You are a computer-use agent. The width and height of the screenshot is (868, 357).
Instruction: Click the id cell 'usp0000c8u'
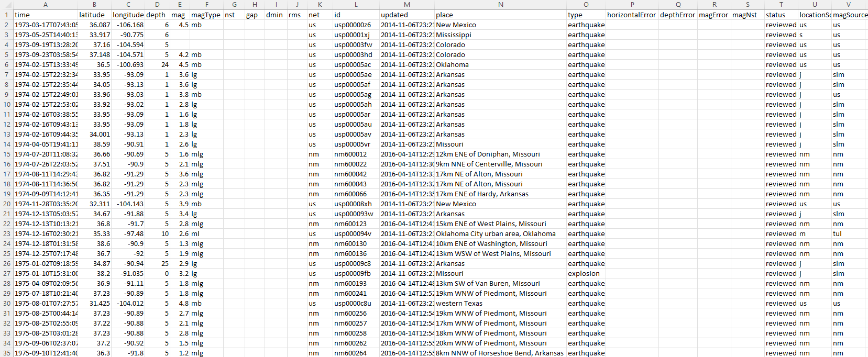click(x=356, y=304)
